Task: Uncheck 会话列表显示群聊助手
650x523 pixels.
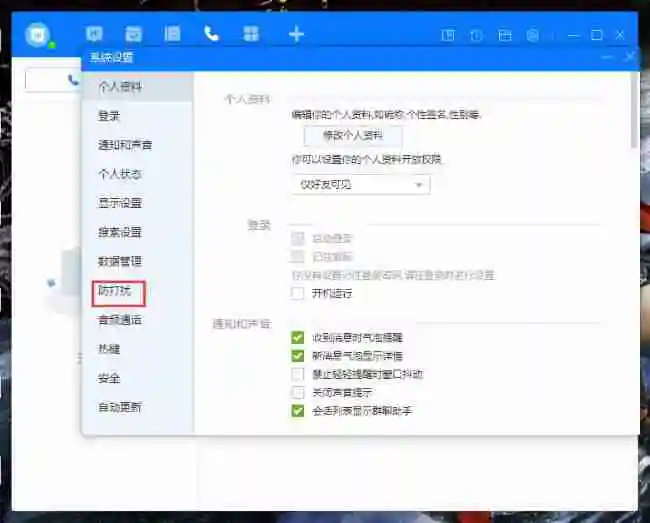Action: pyautogui.click(x=298, y=411)
